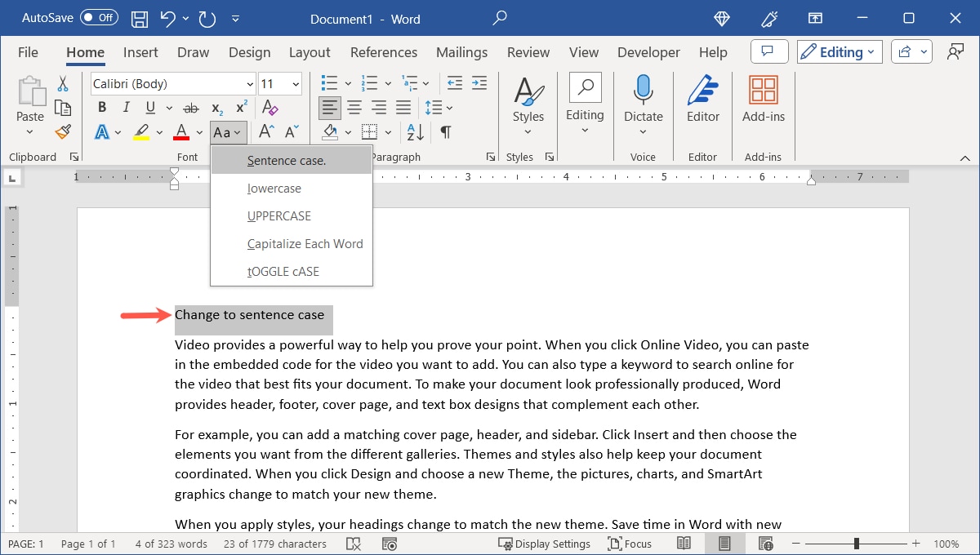Adjust the zoom slider
Viewport: 980px width, 555px height.
[856, 543]
